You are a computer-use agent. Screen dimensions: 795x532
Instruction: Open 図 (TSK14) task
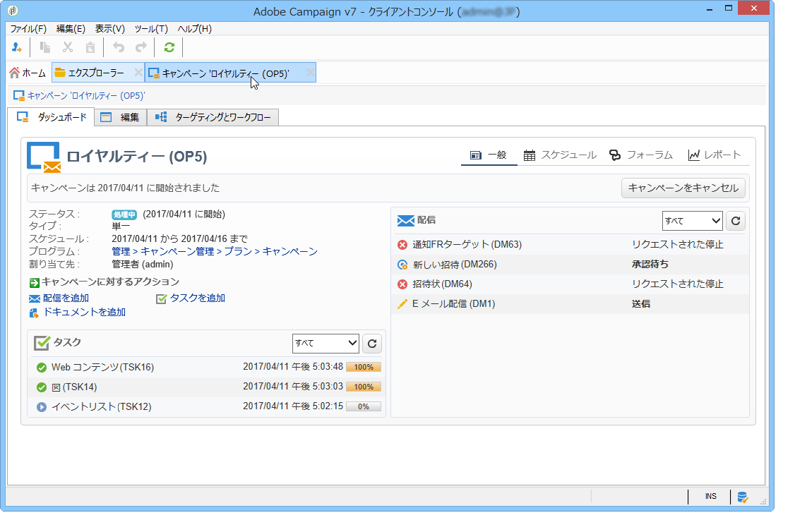pos(74,387)
